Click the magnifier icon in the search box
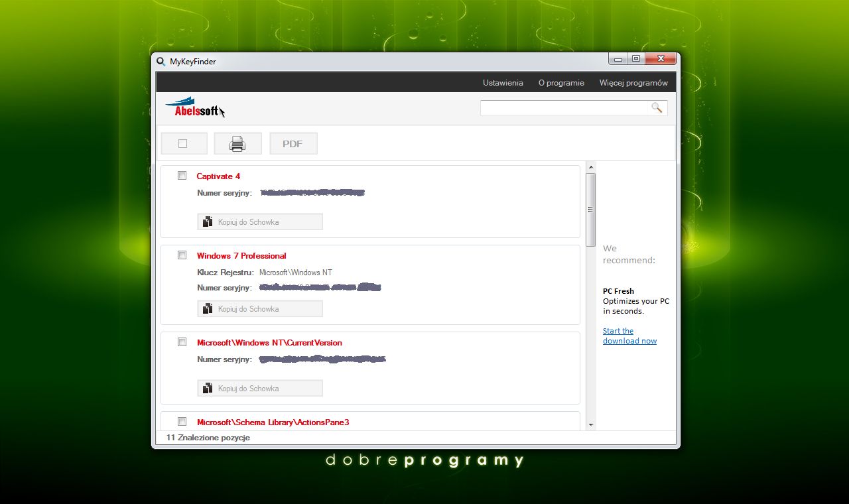Screen dimensions: 849x504 click(657, 107)
